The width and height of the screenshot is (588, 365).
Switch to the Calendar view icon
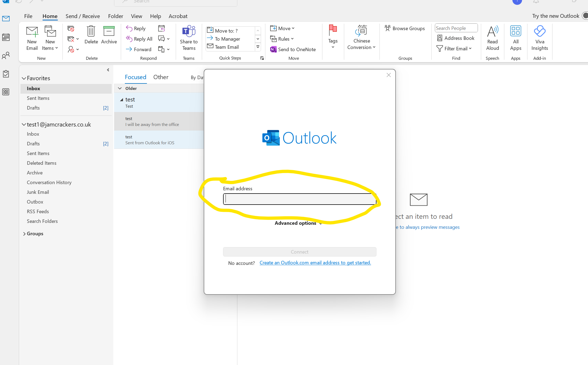click(x=6, y=37)
